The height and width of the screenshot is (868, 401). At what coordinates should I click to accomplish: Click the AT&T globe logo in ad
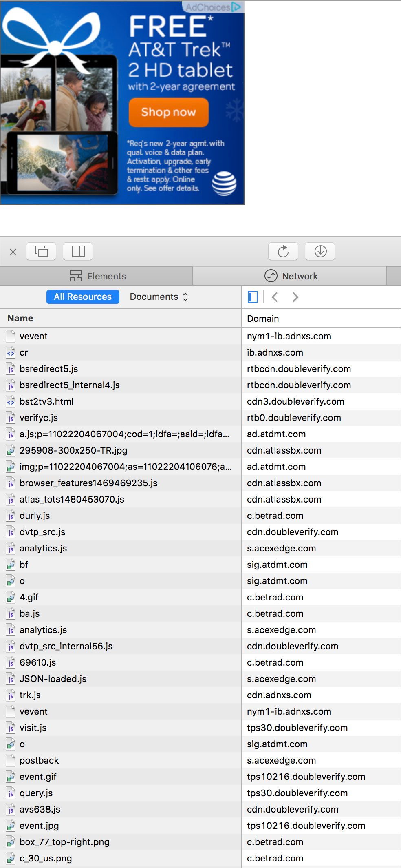tap(224, 184)
